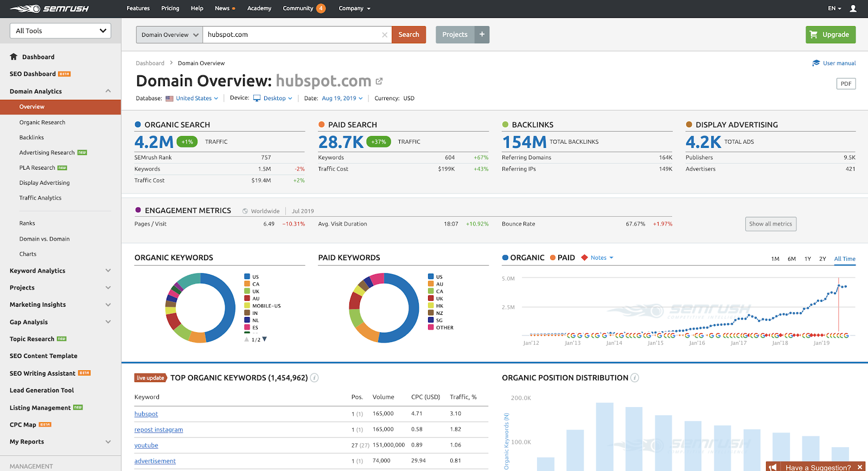Image resolution: width=868 pixels, height=471 pixels.
Task: Open info icon beside Organic Position Distribution
Action: pos(635,378)
